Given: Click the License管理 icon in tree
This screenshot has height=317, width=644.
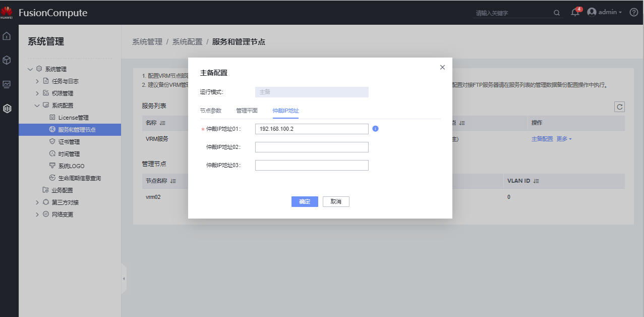Looking at the screenshot, I should click(52, 118).
